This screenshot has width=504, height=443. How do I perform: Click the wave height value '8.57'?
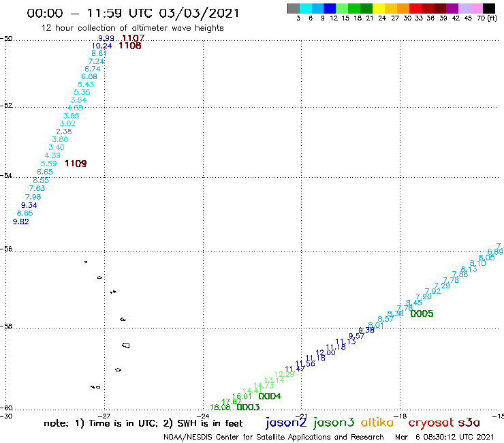(x=385, y=319)
